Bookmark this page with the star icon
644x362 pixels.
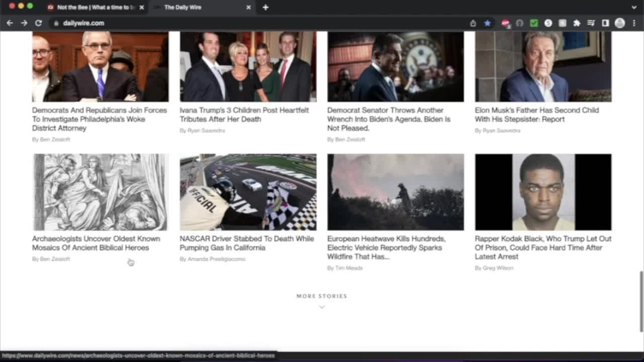point(487,23)
